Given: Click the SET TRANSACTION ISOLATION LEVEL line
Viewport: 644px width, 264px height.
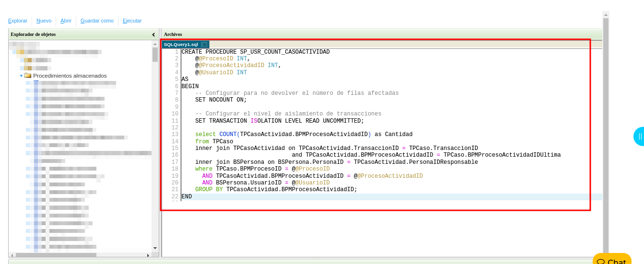Looking at the screenshot, I should point(280,121).
